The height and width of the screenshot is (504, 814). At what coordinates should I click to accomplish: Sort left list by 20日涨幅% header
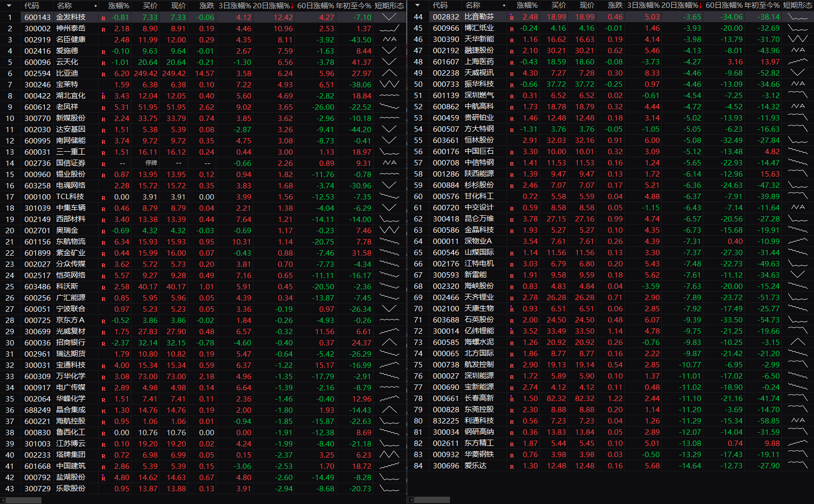point(273,5)
